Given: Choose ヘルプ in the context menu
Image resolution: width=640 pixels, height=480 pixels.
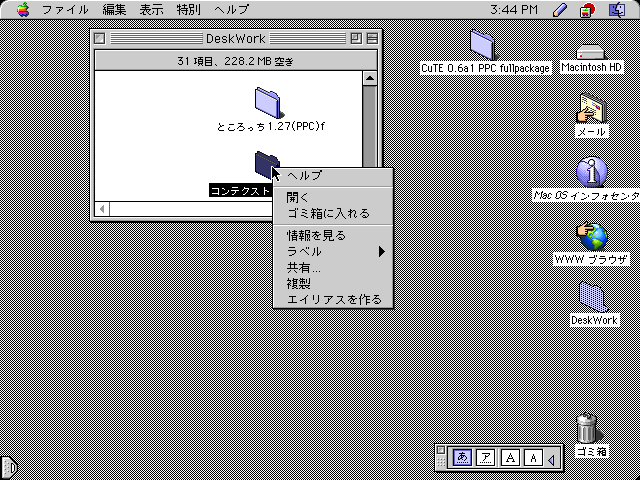Looking at the screenshot, I should [x=333, y=176].
